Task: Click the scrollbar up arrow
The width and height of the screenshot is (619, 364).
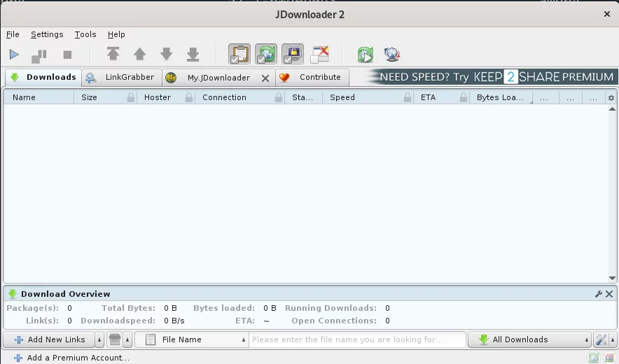Action: tap(612, 109)
